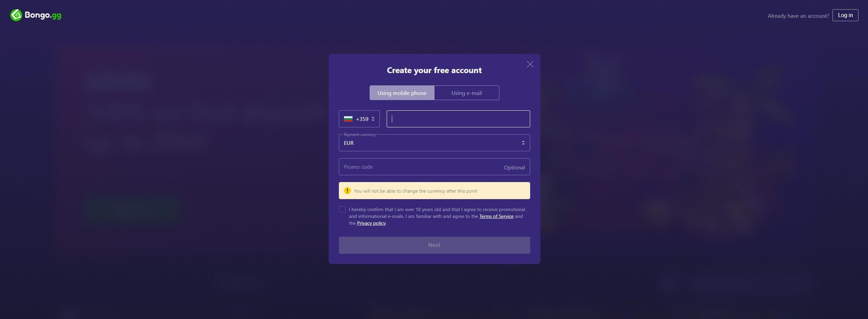Click the Bulgarian flag icon
This screenshot has width=868, height=319.
(348, 119)
